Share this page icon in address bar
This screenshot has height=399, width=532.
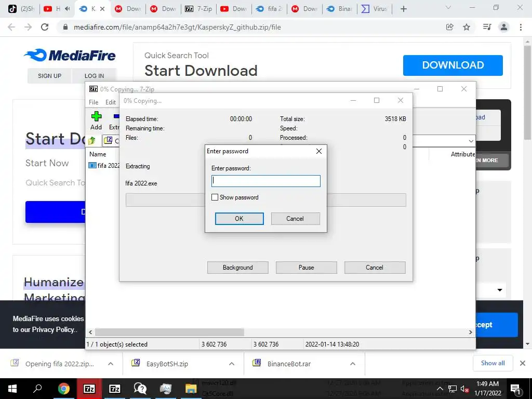click(449, 27)
